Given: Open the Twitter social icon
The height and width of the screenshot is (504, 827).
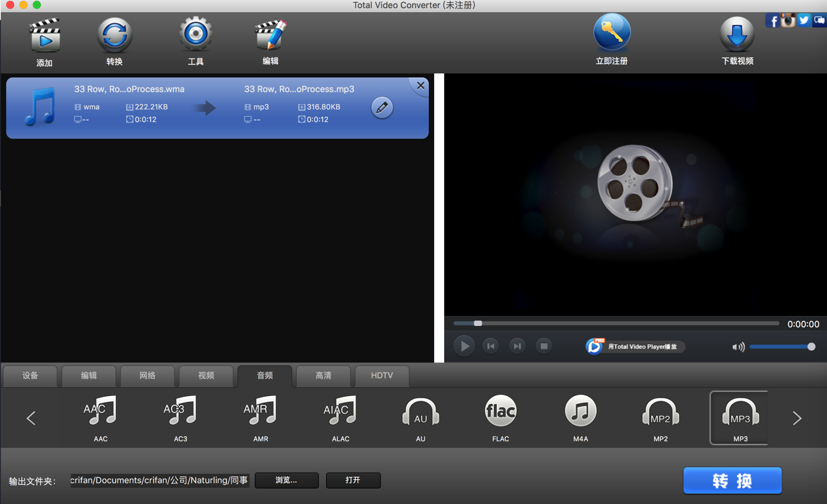Looking at the screenshot, I should [804, 20].
